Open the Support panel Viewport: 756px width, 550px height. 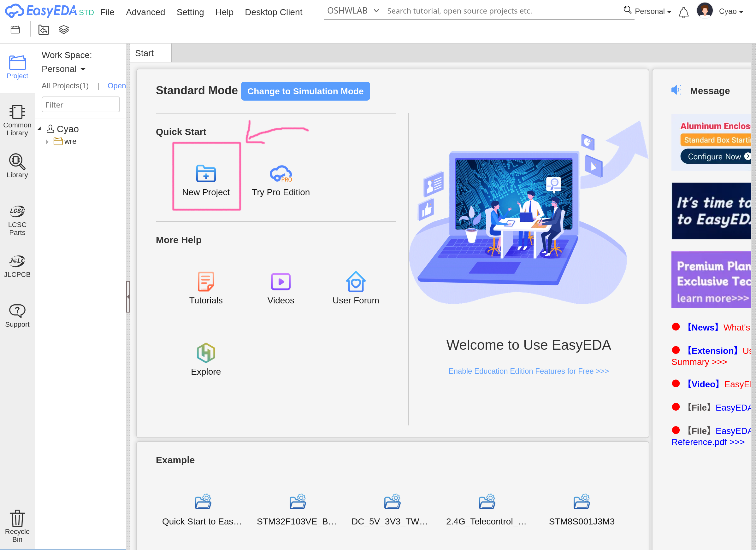pos(17,316)
